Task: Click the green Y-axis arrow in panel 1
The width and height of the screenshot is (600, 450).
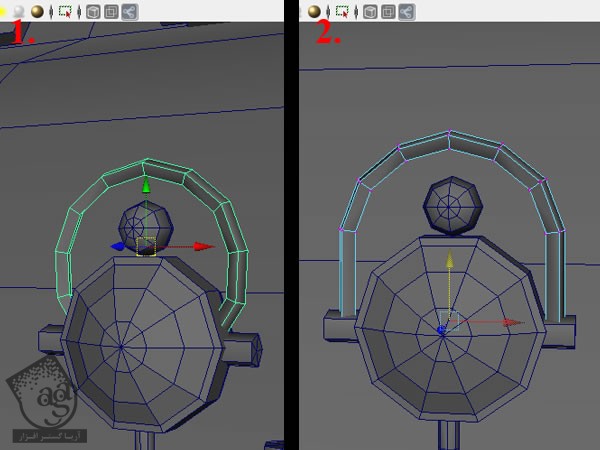Action: click(146, 186)
